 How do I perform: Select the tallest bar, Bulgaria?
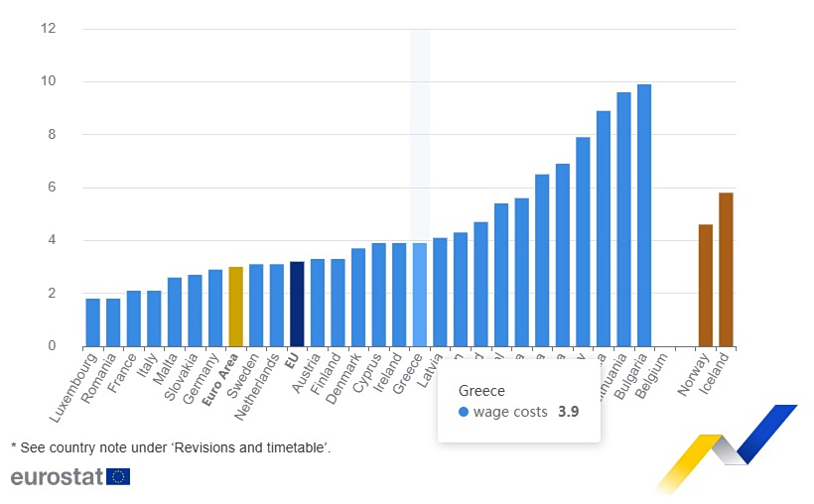644,215
